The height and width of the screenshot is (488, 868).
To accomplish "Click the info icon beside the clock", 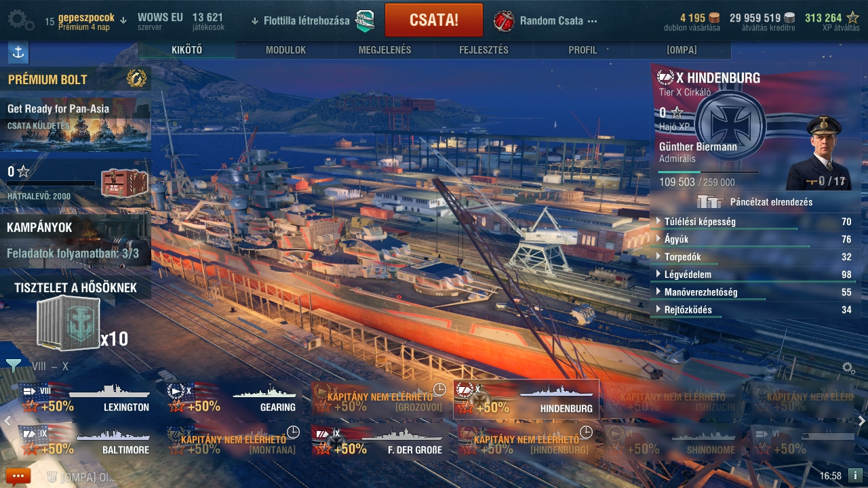I will (855, 476).
